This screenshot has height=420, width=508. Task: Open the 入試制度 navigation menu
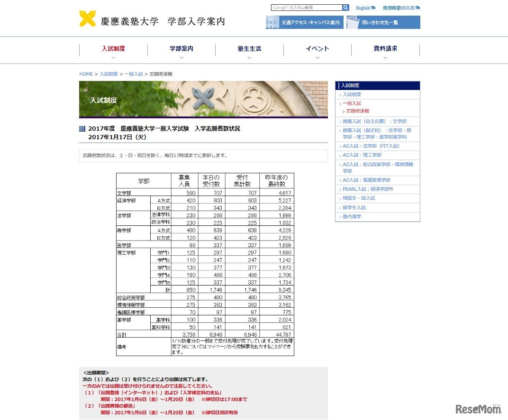click(113, 49)
